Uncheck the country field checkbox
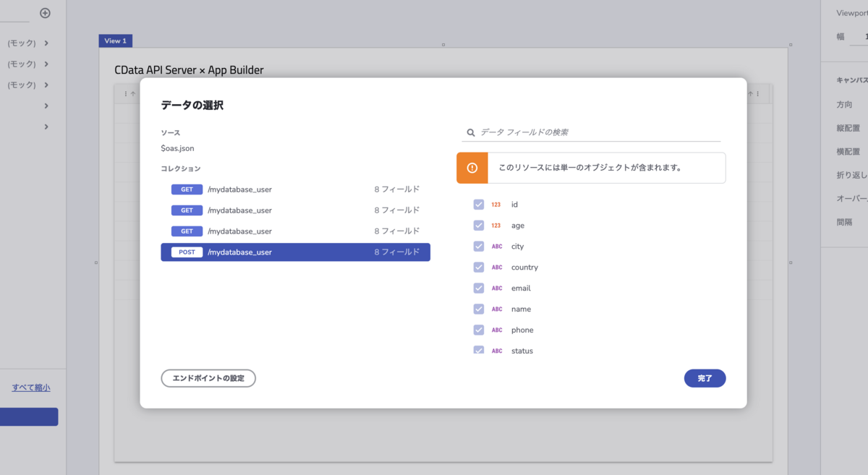 tap(479, 268)
